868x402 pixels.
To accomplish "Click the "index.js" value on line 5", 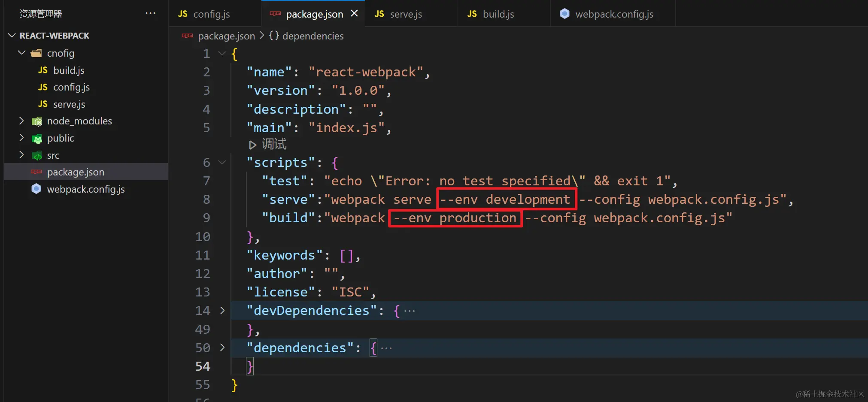I will [x=346, y=128].
